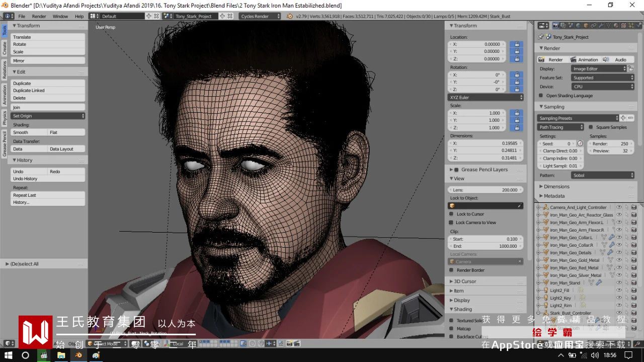Expand the 3D Cursor panel
The image size is (644, 362).
[464, 281]
